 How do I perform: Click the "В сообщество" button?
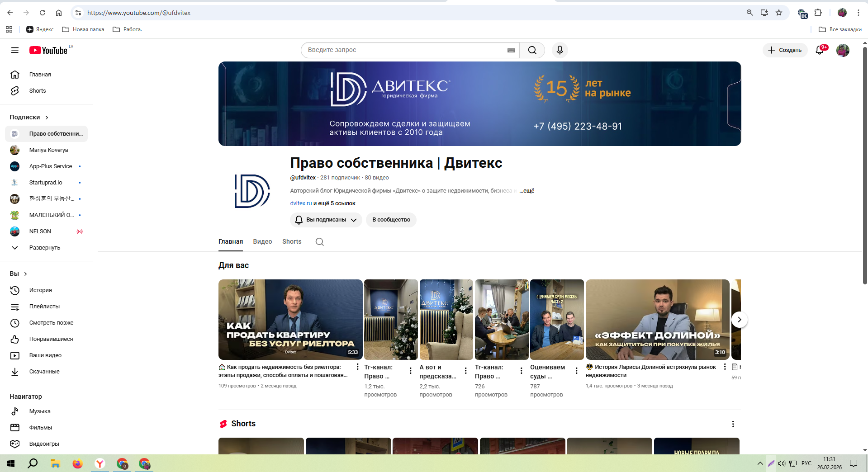tap(391, 220)
